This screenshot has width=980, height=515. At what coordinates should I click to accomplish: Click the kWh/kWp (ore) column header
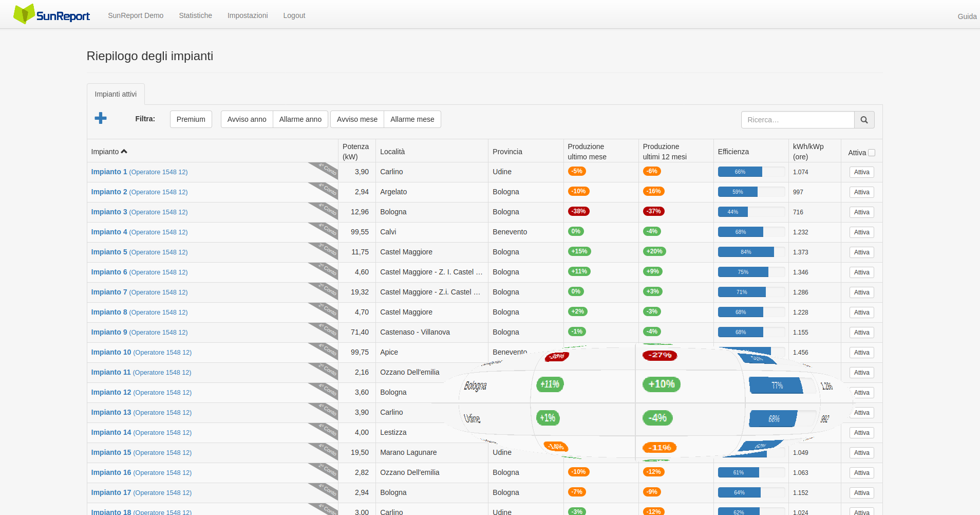808,152
